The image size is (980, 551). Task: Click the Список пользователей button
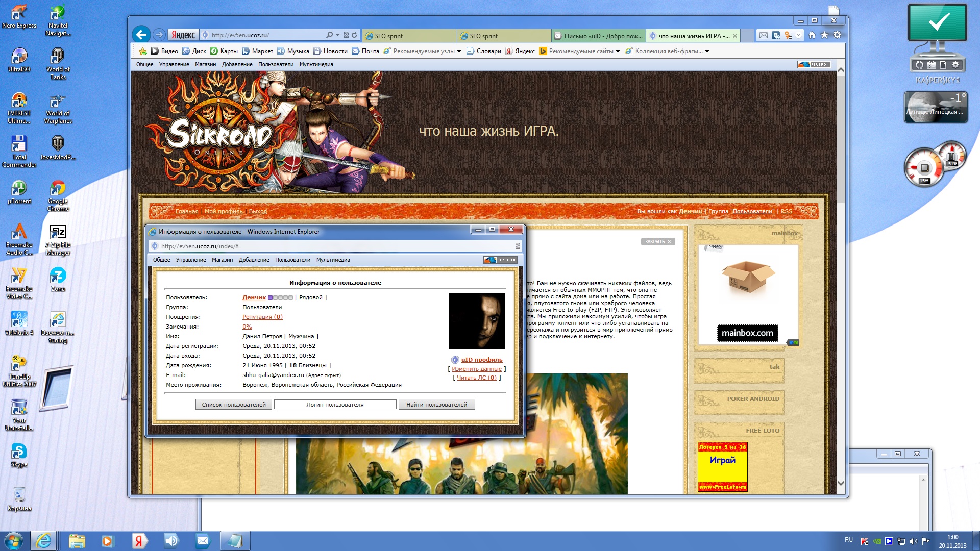coord(234,405)
